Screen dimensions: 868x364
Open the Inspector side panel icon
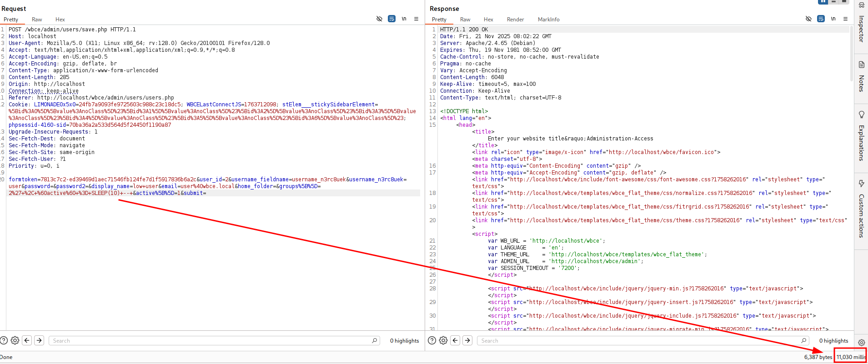pyautogui.click(x=861, y=5)
